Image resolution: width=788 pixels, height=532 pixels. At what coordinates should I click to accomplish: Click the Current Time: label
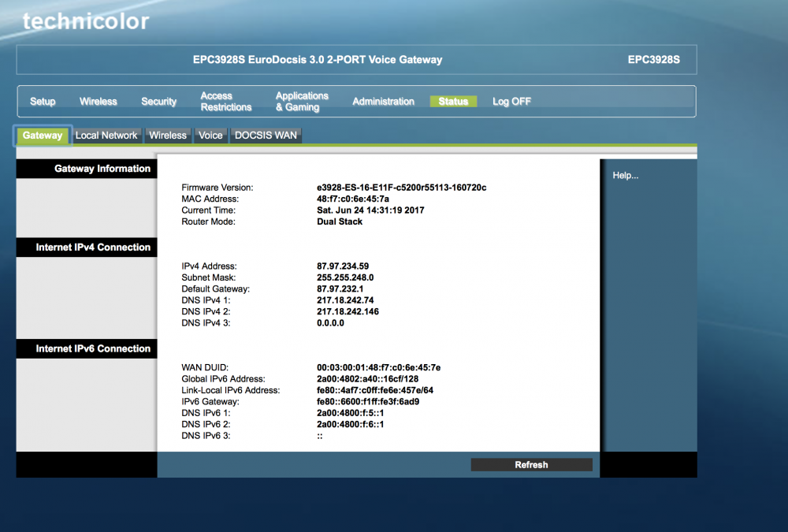[209, 210]
